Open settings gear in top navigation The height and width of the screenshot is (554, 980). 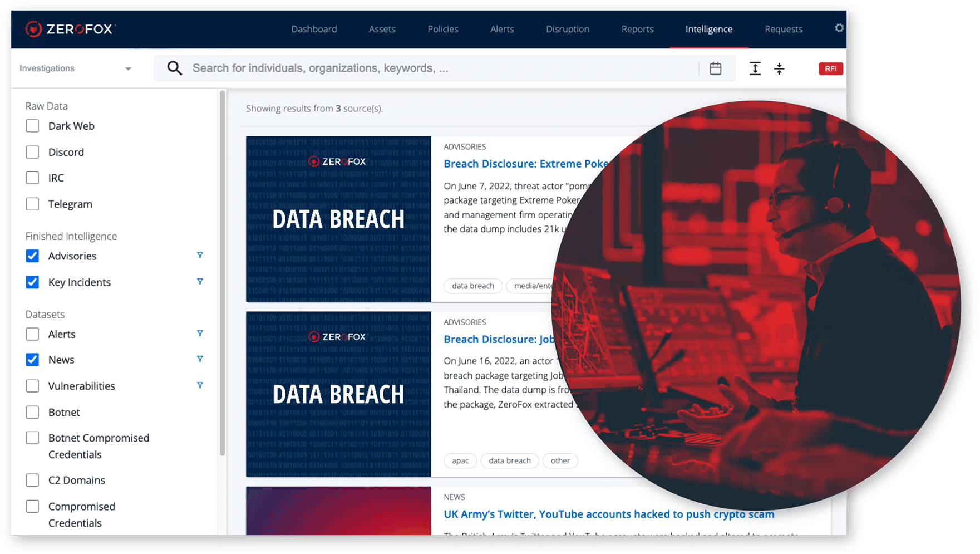839,28
